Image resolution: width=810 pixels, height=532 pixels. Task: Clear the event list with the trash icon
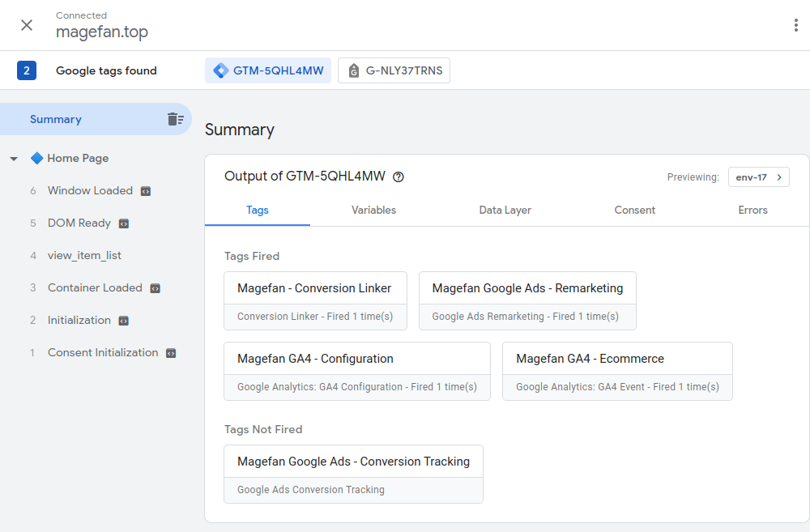[x=176, y=119]
